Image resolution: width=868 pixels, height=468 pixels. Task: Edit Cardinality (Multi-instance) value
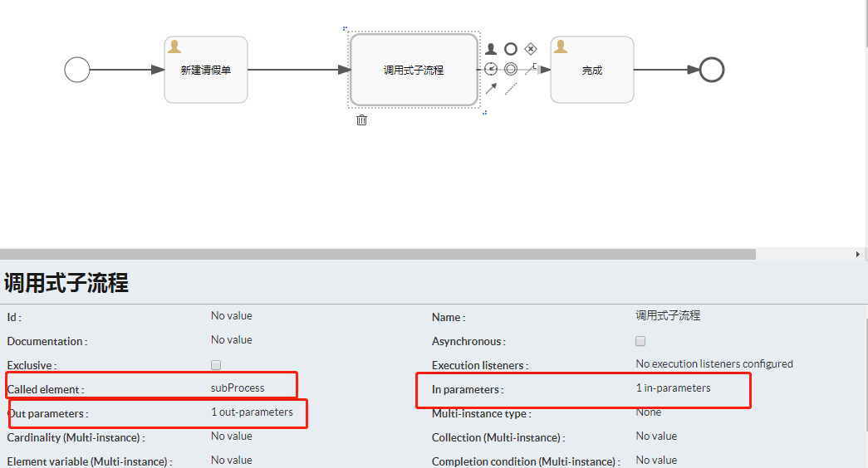pyautogui.click(x=232, y=436)
